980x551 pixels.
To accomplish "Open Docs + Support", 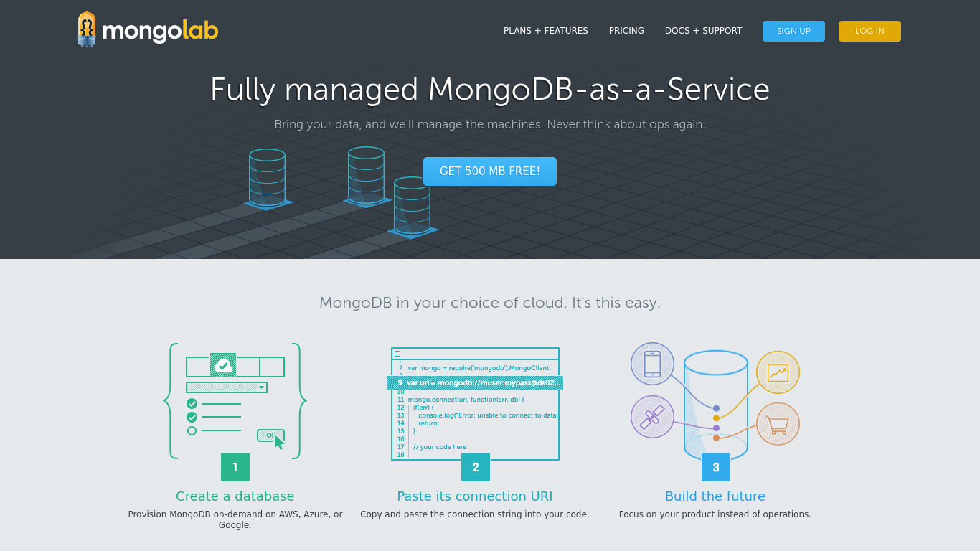I will 703,31.
